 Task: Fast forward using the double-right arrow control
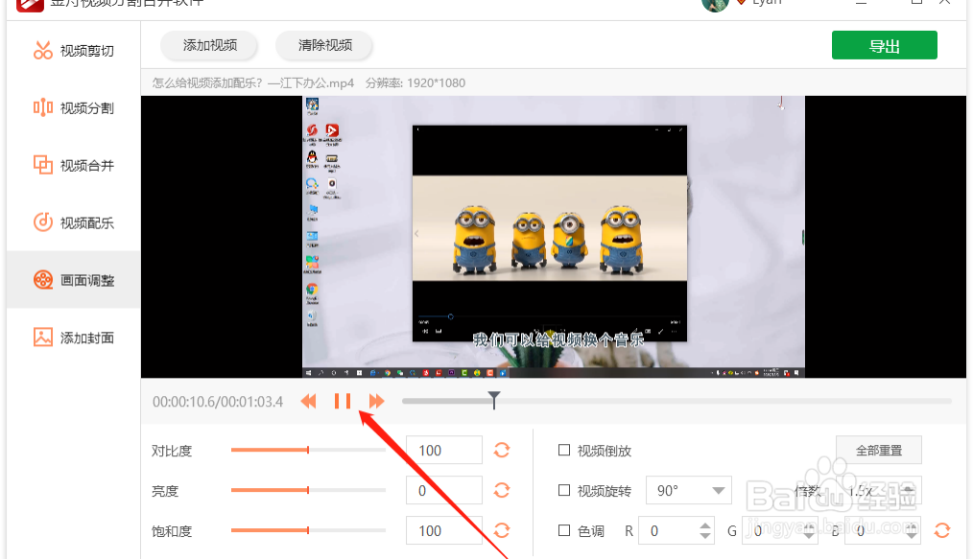377,401
